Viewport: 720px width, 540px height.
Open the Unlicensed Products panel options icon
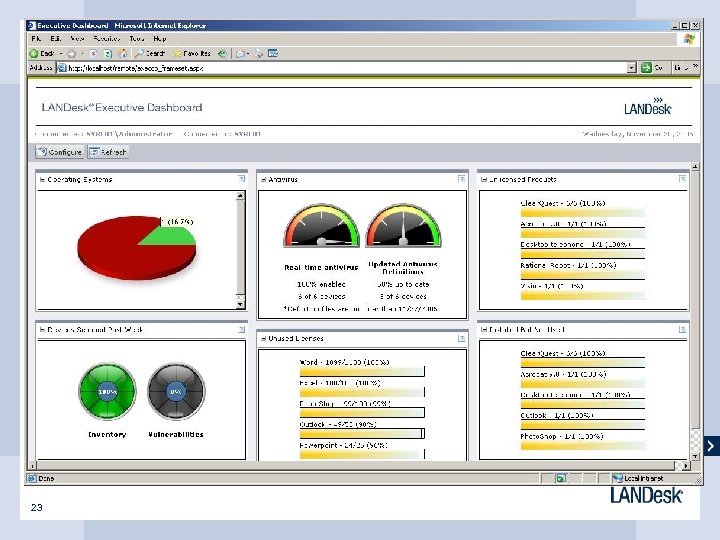pos(682,179)
